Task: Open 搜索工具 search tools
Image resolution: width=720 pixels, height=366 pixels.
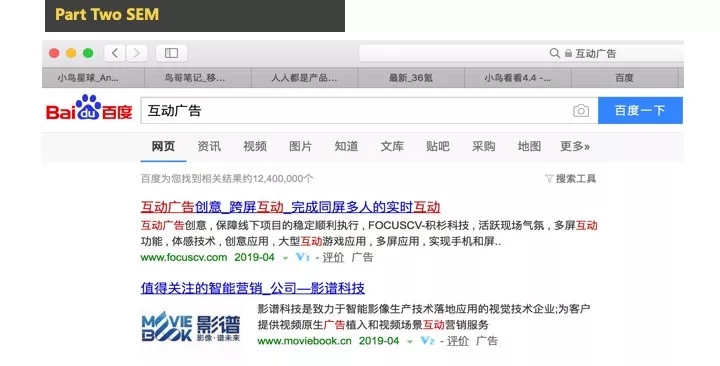Action: [x=576, y=179]
